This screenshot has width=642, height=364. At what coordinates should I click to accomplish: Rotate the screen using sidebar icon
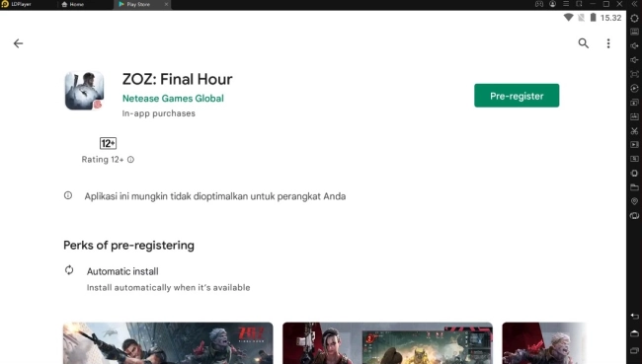coord(634,215)
